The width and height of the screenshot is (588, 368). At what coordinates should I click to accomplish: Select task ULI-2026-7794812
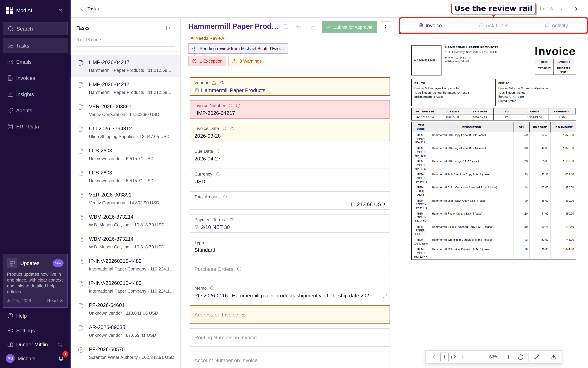[x=126, y=132]
